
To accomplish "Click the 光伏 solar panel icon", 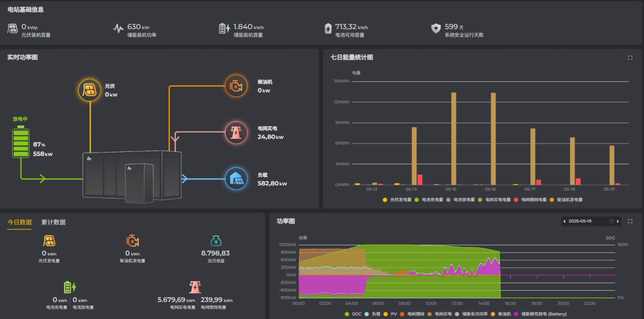I will point(90,89).
